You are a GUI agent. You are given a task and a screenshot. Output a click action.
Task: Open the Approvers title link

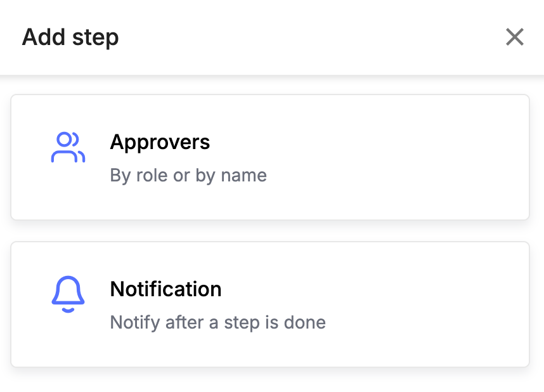(x=160, y=142)
